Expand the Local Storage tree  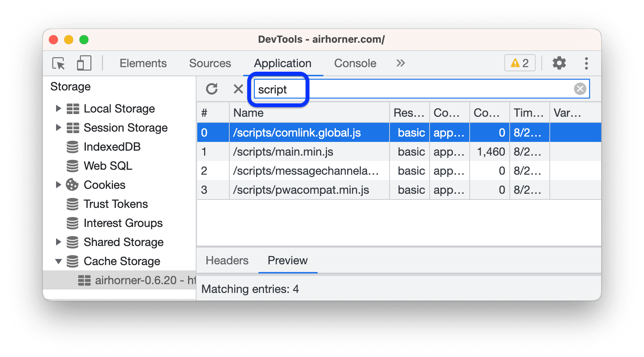click(x=58, y=108)
